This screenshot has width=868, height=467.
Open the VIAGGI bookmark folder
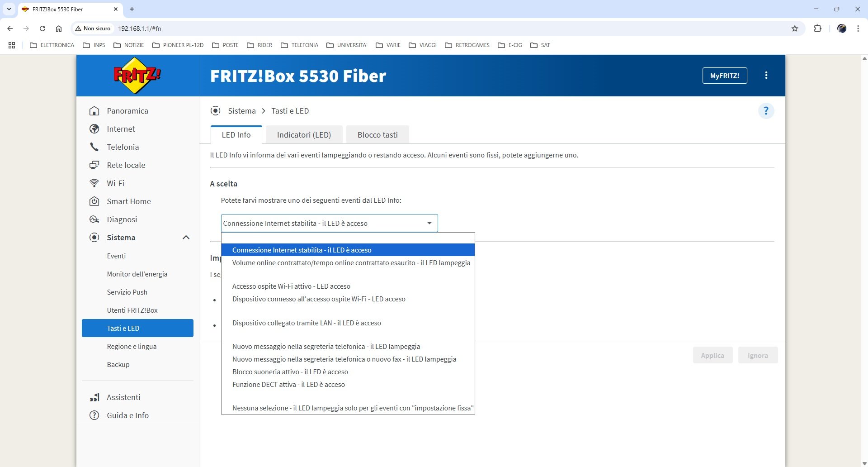(x=423, y=45)
